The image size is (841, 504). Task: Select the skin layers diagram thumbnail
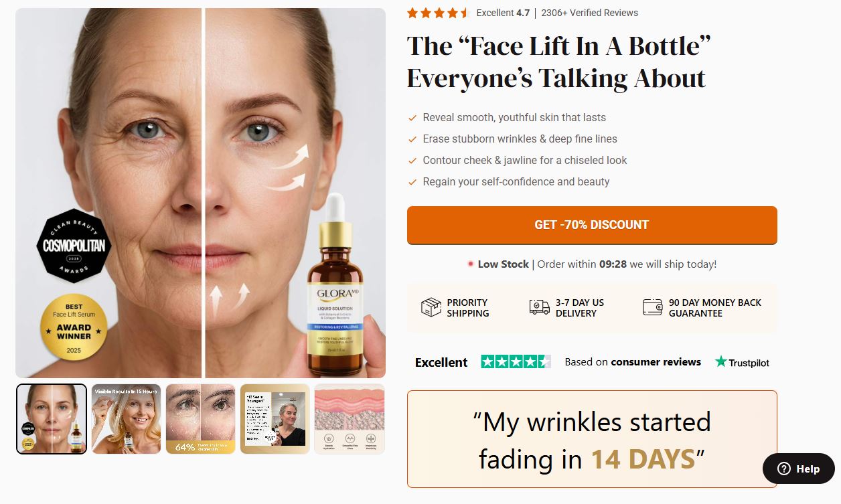coord(349,419)
